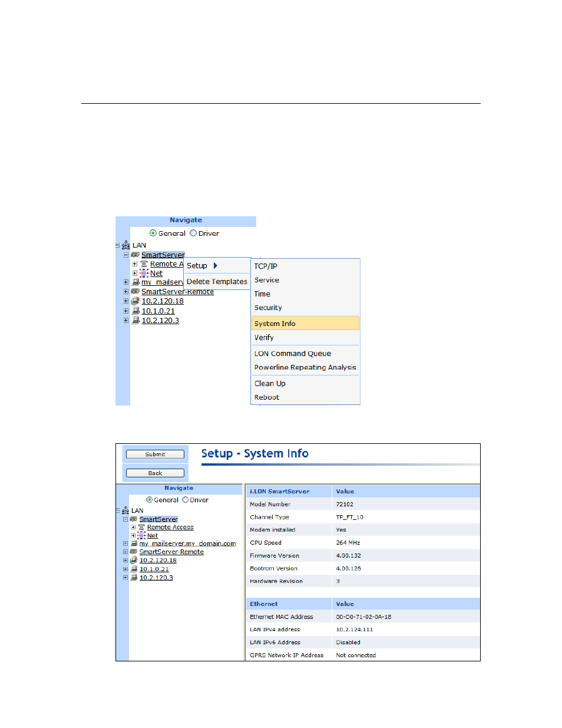Click the SmartServer-Remote device icon on the System Info page
The image size is (562, 728).
click(134, 552)
